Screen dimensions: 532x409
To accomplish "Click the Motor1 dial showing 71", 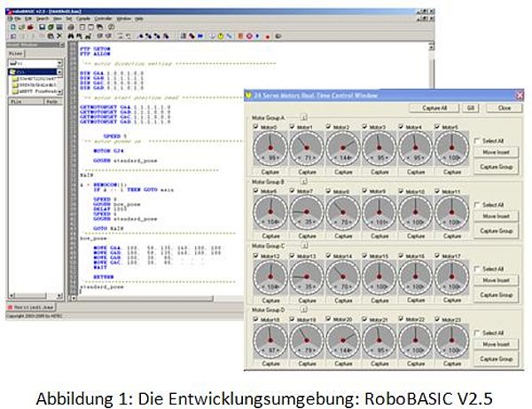I will (x=307, y=148).
